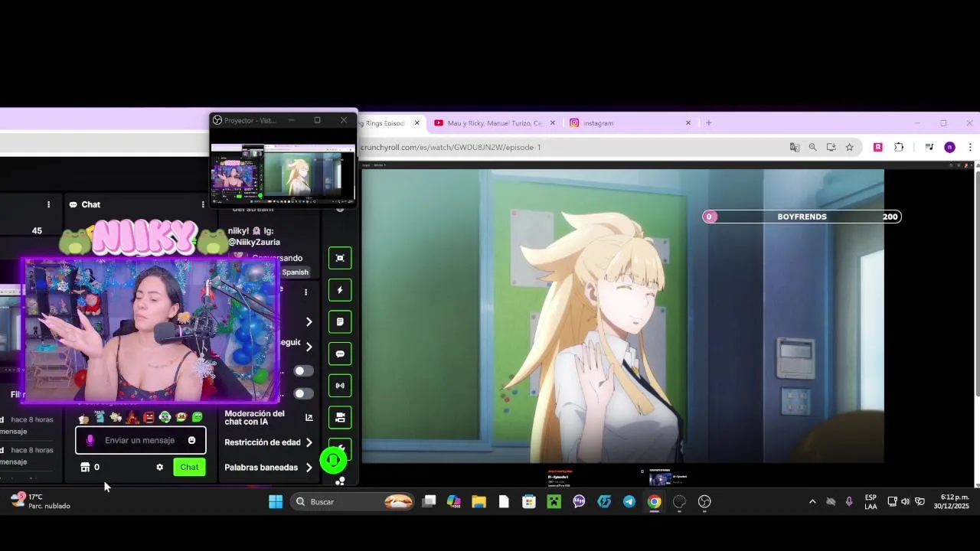Click the BOYFRENDS goal progress bar
The width and height of the screenshot is (980, 551).
point(802,217)
